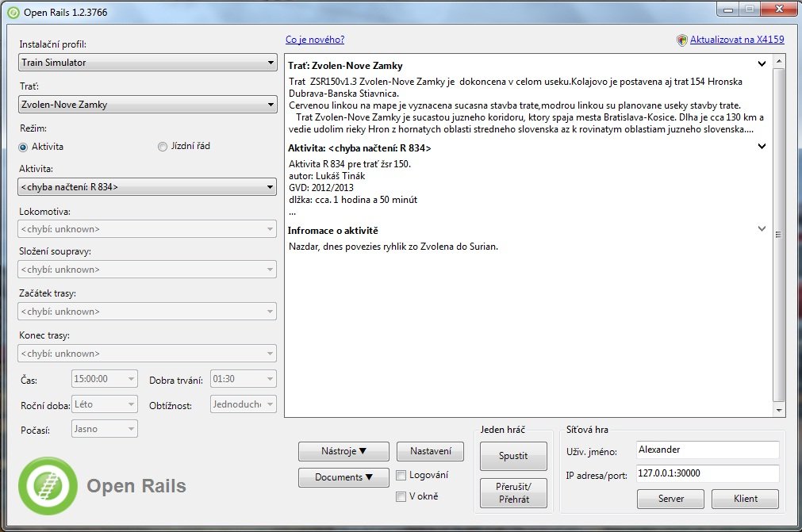Select the Jízdní řád radio button

point(163,147)
